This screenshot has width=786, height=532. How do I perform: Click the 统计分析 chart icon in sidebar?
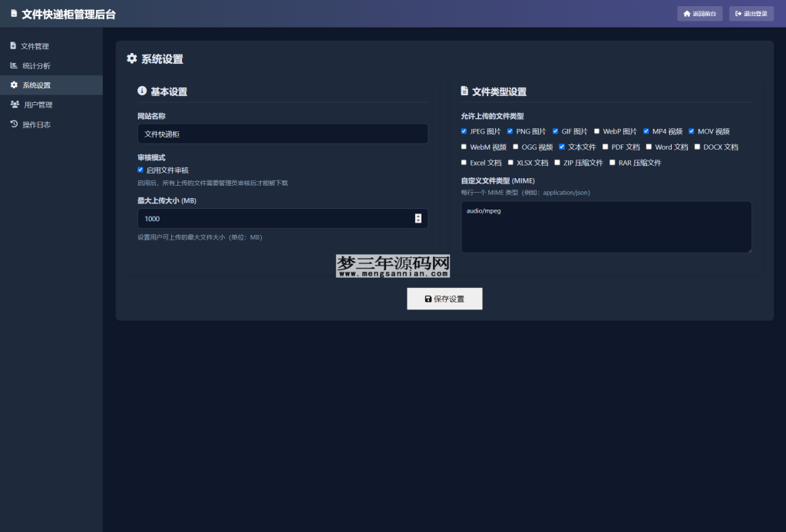click(x=12, y=64)
